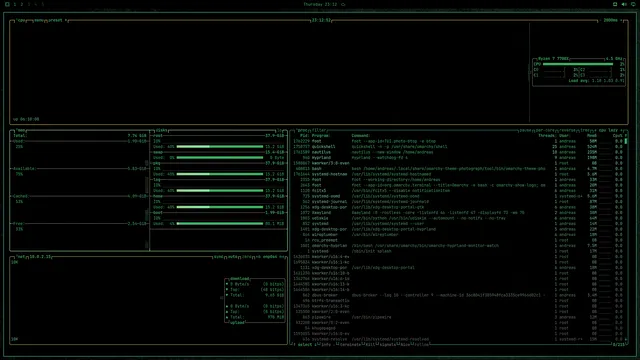Open the launcher icon in top bar

point(7,4)
